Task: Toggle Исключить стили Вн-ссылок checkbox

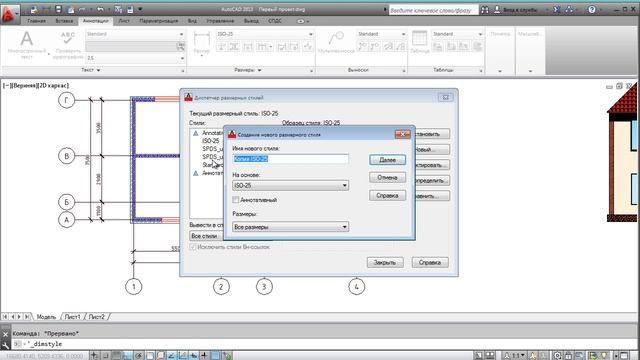Action: tap(193, 247)
